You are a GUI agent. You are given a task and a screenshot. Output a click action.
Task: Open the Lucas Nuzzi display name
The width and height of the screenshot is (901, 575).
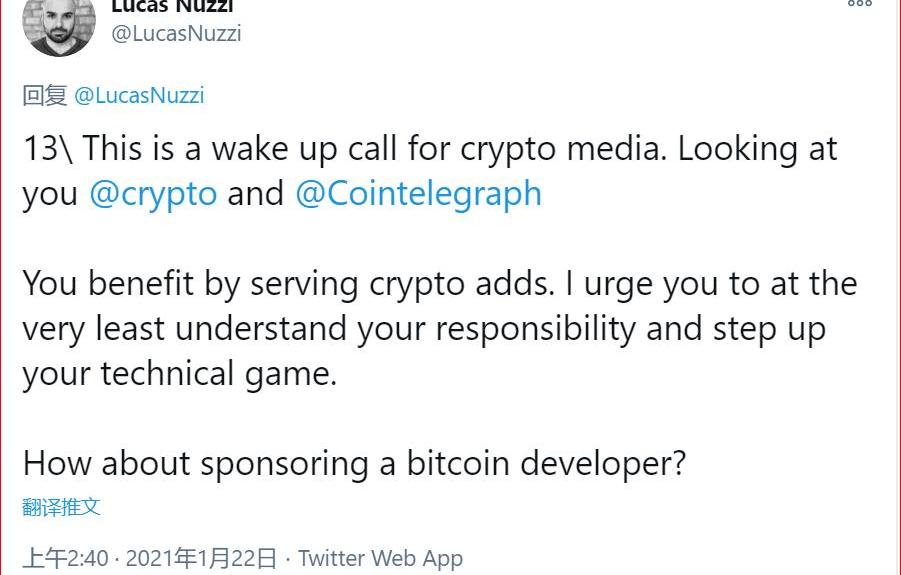(x=172, y=6)
